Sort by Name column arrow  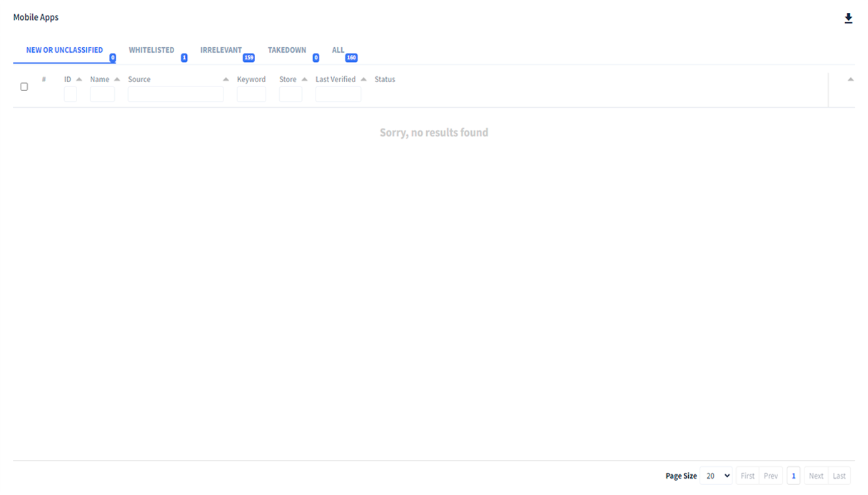point(117,79)
